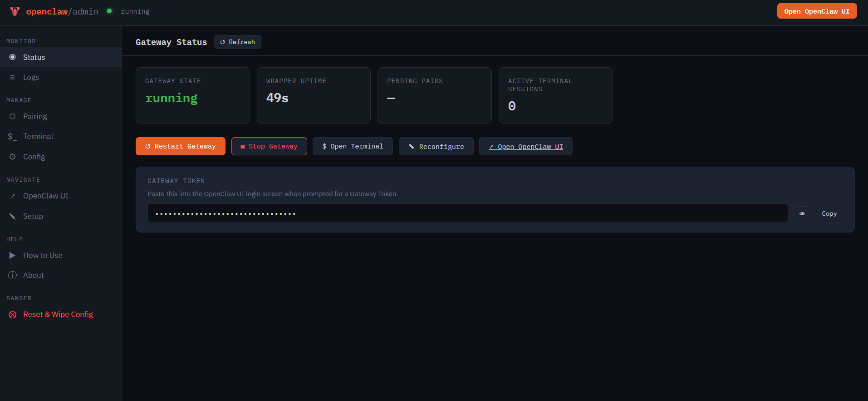Go to the Pairing section
This screenshot has height=401, width=868.
pos(61,117)
